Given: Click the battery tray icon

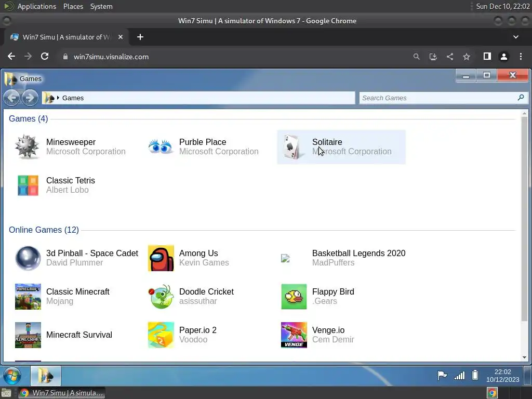Looking at the screenshot, I should pos(475,375).
